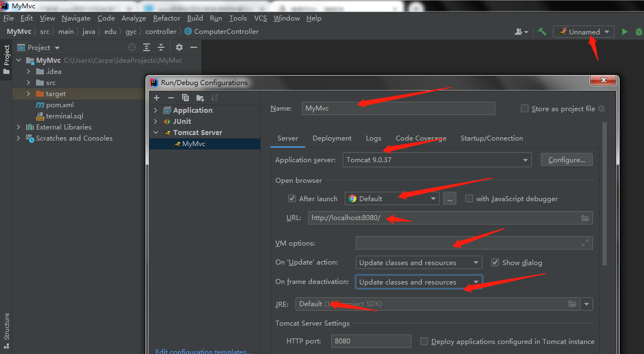Click the locate file target icon in Project panel

point(132,47)
